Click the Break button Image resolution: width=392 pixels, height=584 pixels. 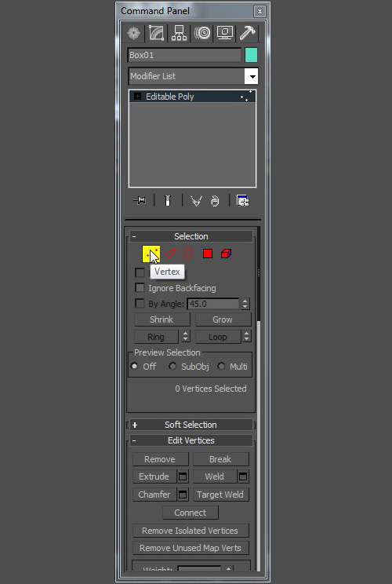coord(220,459)
